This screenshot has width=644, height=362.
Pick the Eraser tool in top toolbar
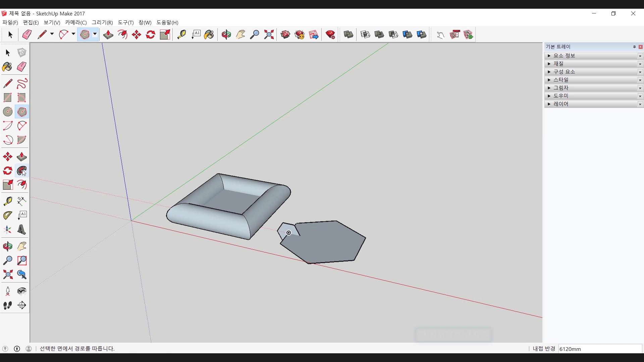point(27,35)
